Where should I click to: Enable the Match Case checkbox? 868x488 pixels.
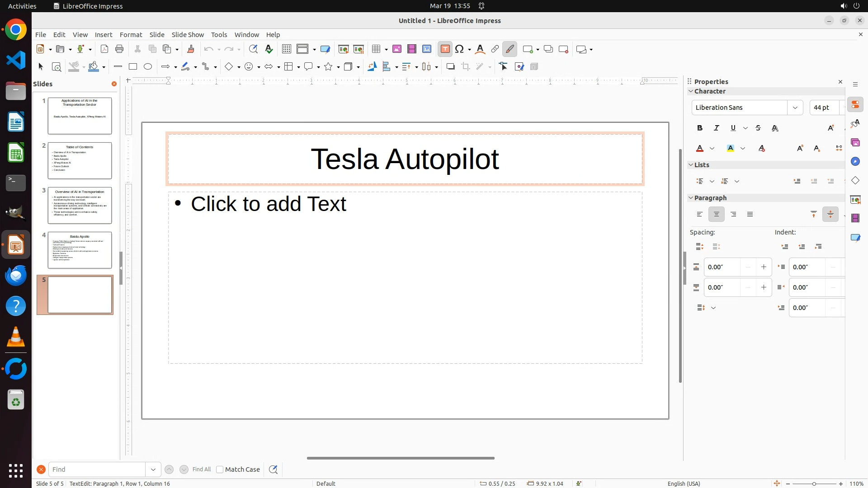pos(220,469)
